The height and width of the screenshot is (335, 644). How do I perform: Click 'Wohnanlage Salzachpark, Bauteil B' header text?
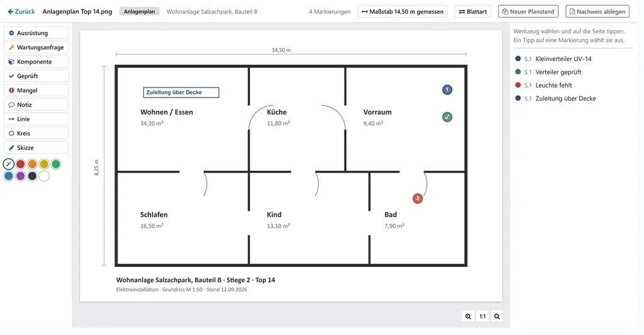click(x=212, y=11)
